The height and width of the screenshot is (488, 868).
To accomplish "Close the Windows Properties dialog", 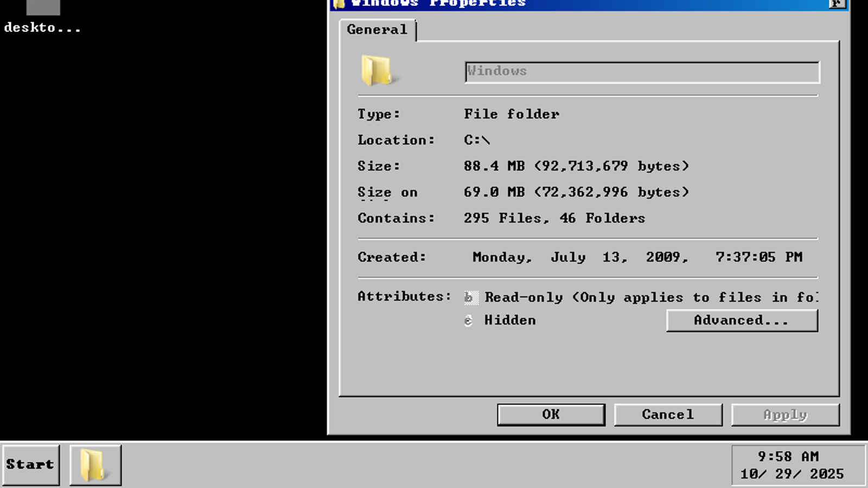I will click(837, 4).
